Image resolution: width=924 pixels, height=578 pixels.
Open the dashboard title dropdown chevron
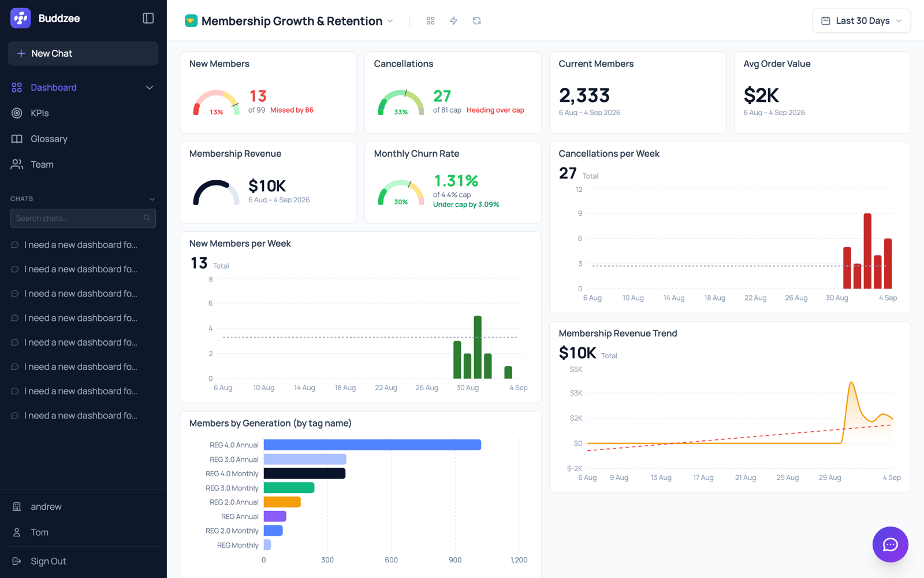click(x=390, y=21)
